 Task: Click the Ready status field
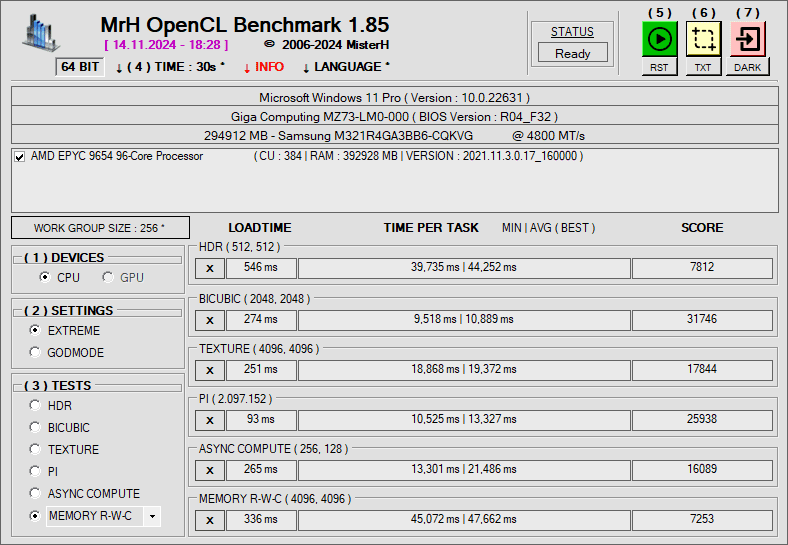(x=572, y=53)
